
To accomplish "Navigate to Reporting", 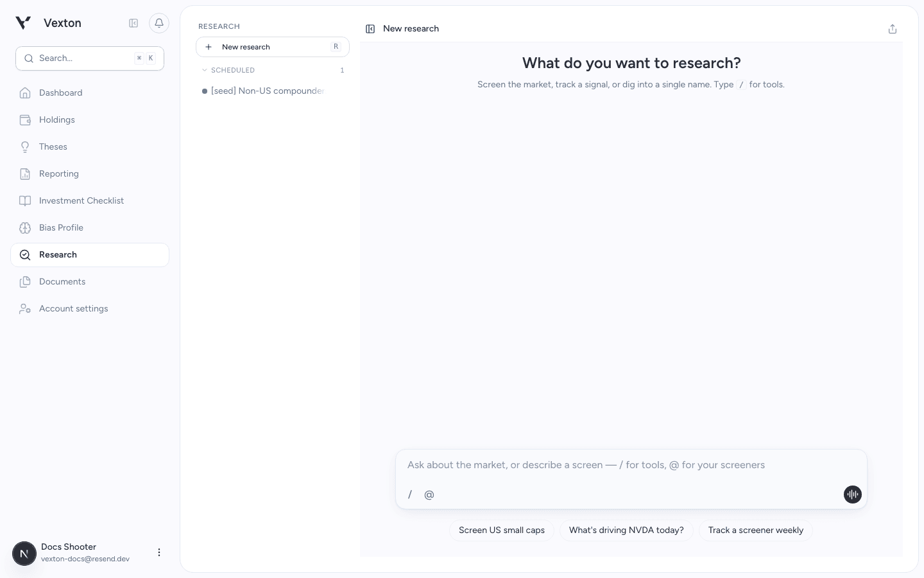I will point(90,174).
